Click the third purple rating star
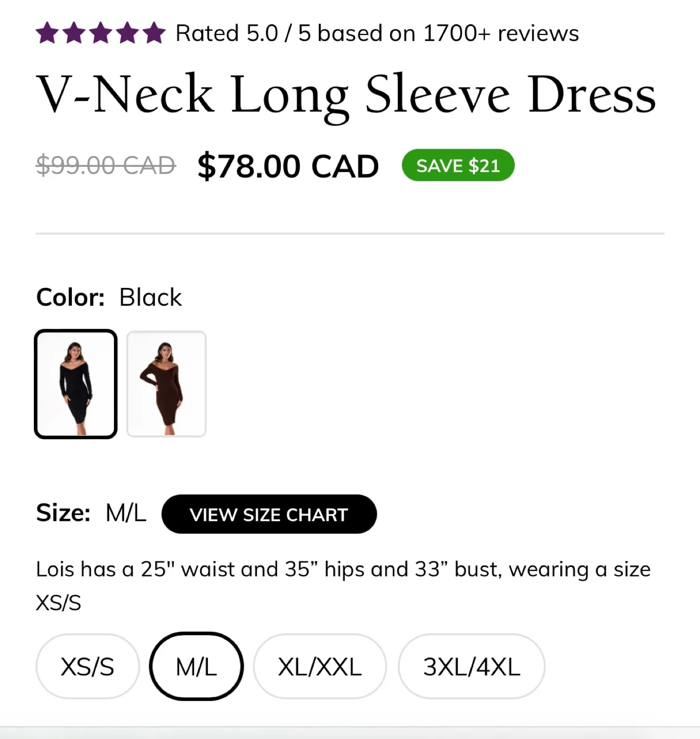The height and width of the screenshot is (739, 700). tap(102, 32)
